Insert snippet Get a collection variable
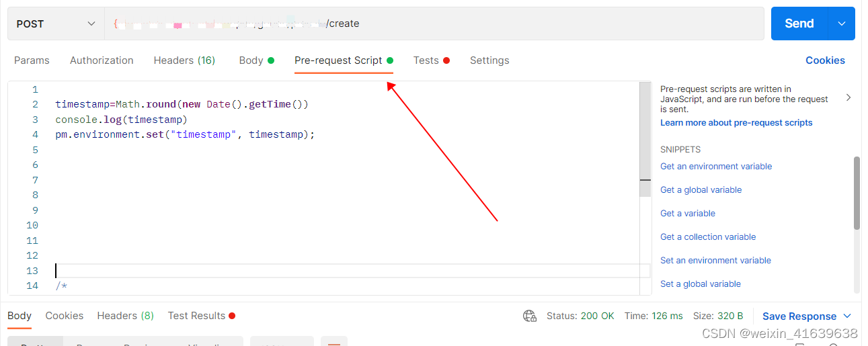The height and width of the screenshot is (346, 868). click(708, 237)
